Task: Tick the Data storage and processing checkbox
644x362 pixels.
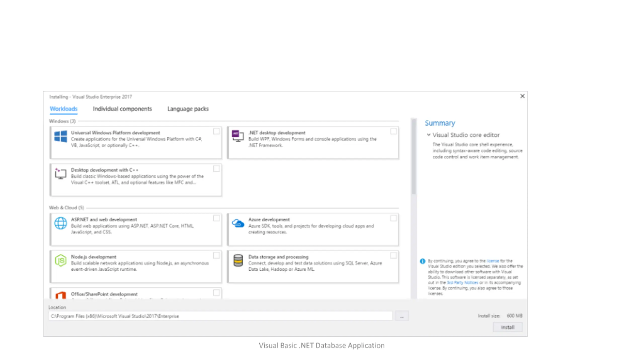Action: [x=393, y=256]
